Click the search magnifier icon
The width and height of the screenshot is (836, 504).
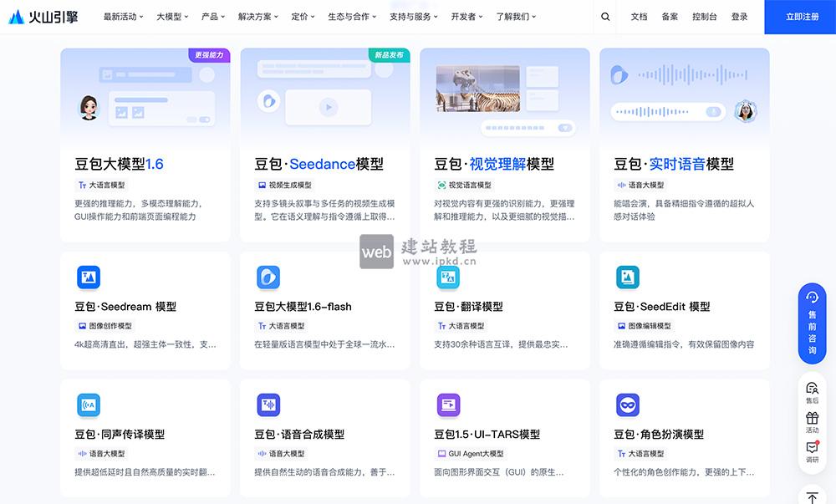[605, 16]
